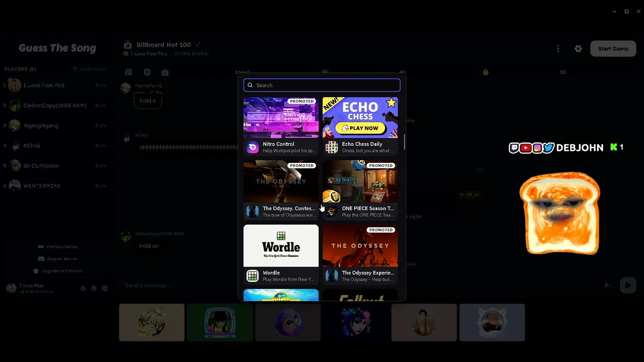Maximize the application window

point(626,11)
